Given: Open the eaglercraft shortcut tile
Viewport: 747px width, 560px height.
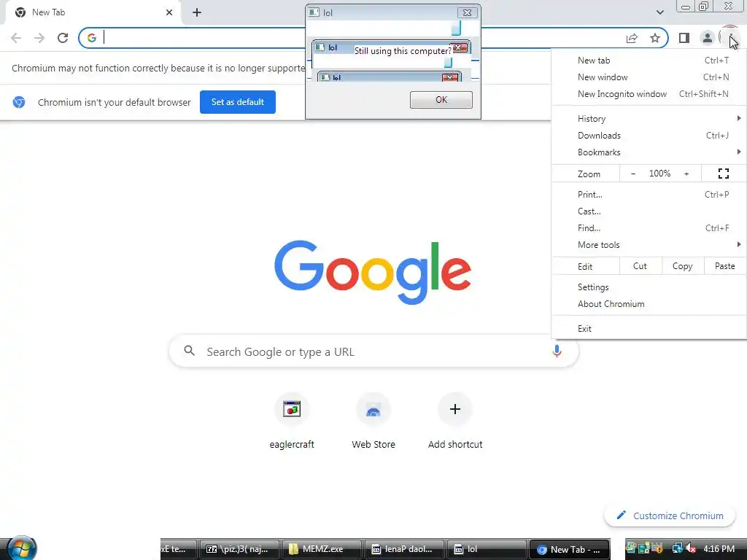Looking at the screenshot, I should (292, 421).
